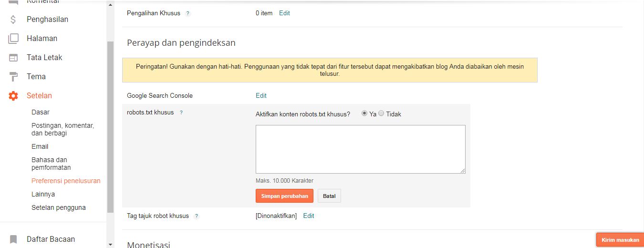Open Setelan in the sidebar
The height and width of the screenshot is (248, 644).
pyautogui.click(x=39, y=96)
